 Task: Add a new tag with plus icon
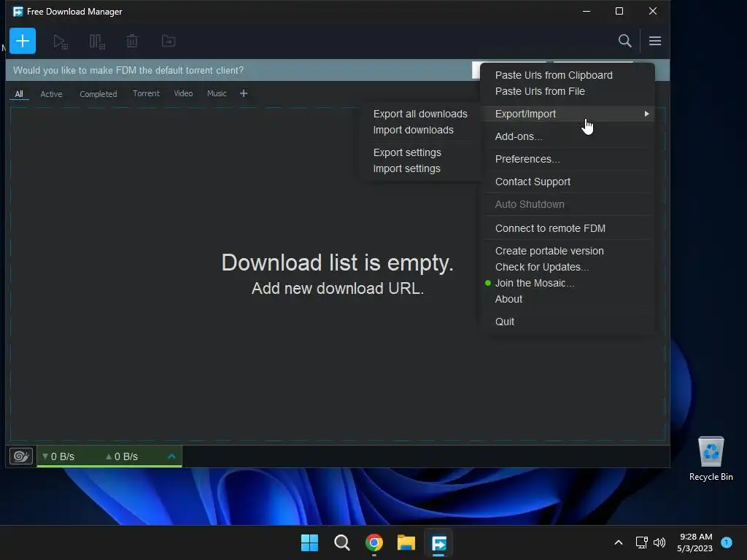(x=244, y=94)
